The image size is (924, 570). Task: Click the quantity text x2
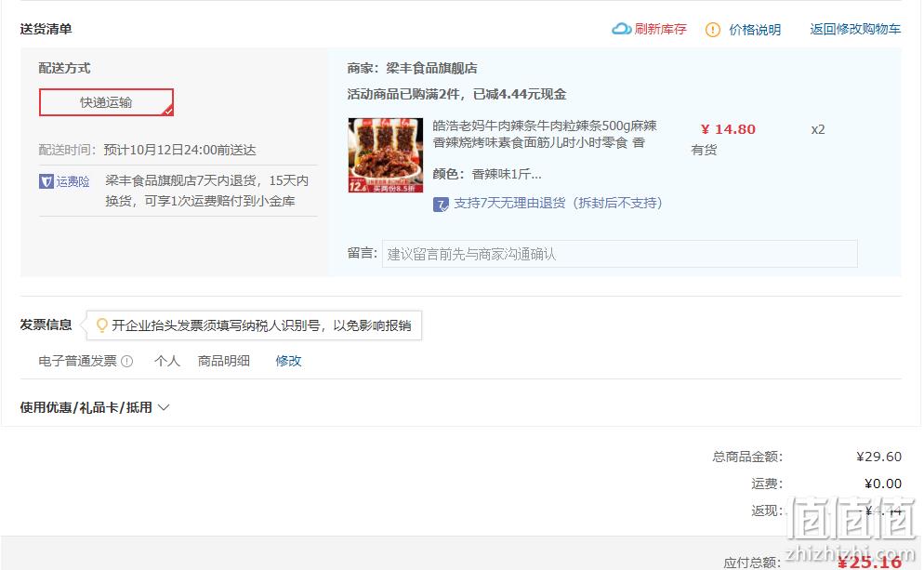pyautogui.click(x=818, y=129)
